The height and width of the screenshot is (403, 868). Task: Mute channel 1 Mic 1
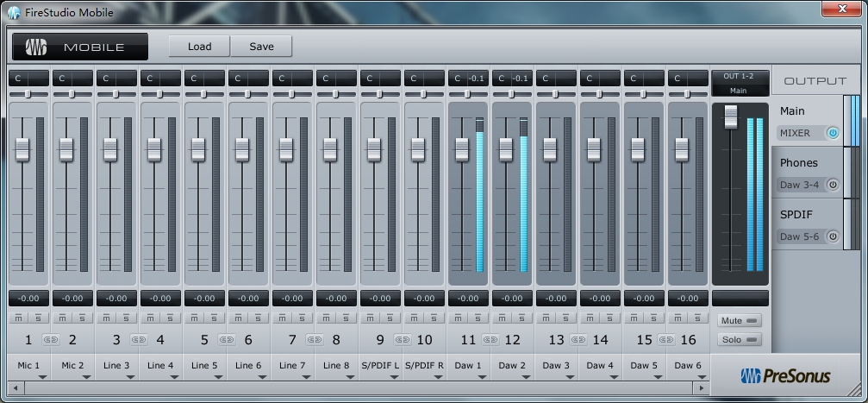[x=18, y=318]
